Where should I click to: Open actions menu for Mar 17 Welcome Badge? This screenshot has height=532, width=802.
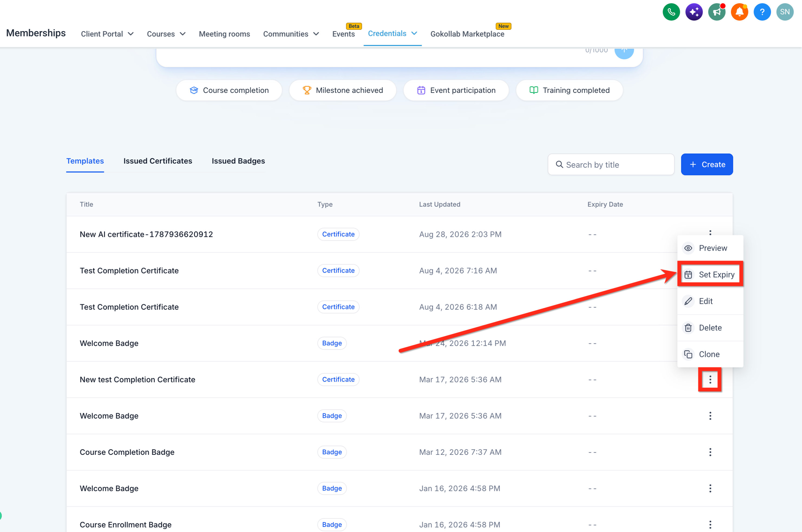710,416
